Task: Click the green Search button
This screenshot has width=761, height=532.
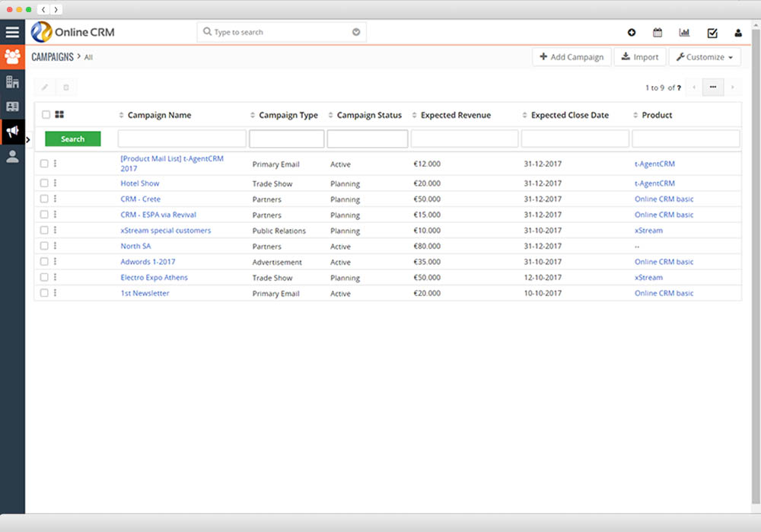Action: pos(73,139)
